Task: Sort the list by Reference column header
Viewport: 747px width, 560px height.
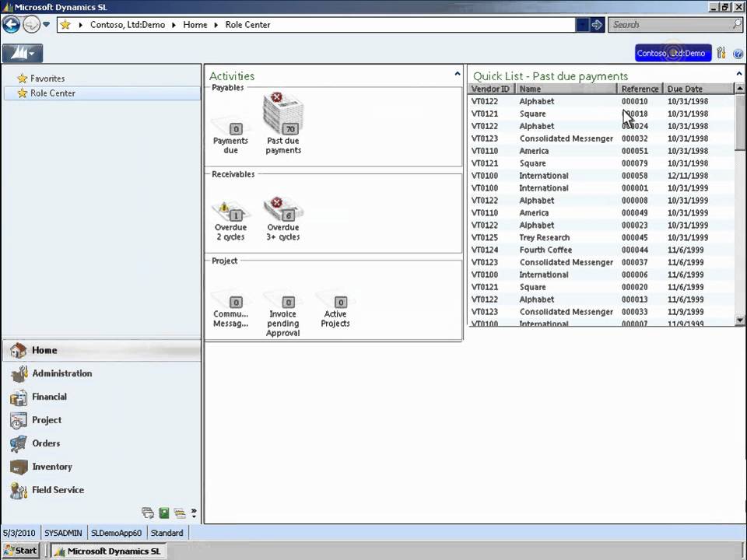Action: coord(640,89)
